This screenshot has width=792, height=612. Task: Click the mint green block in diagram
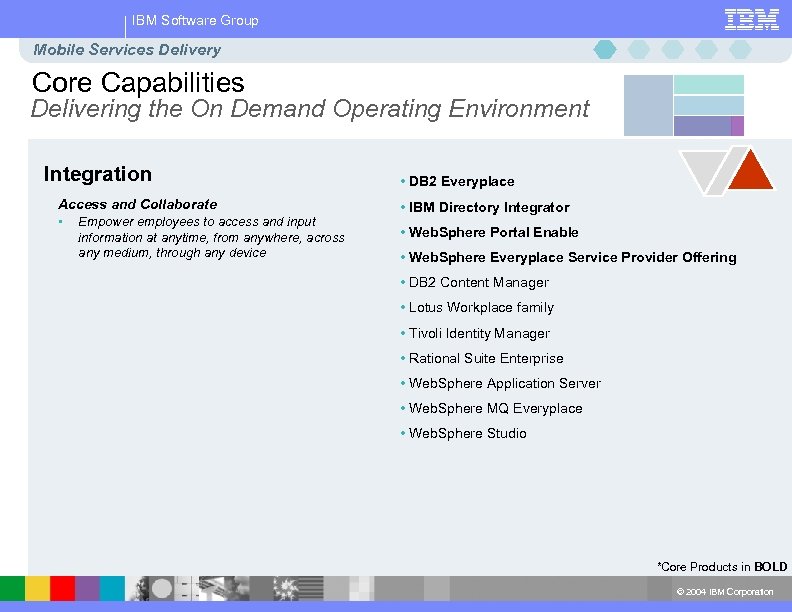pos(709,84)
